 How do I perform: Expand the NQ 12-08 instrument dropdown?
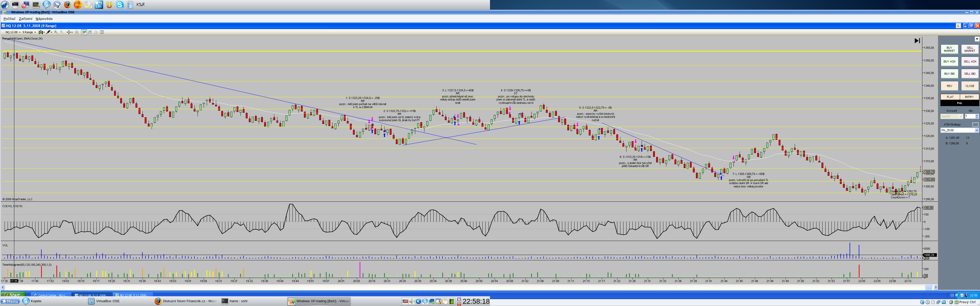click(x=20, y=32)
